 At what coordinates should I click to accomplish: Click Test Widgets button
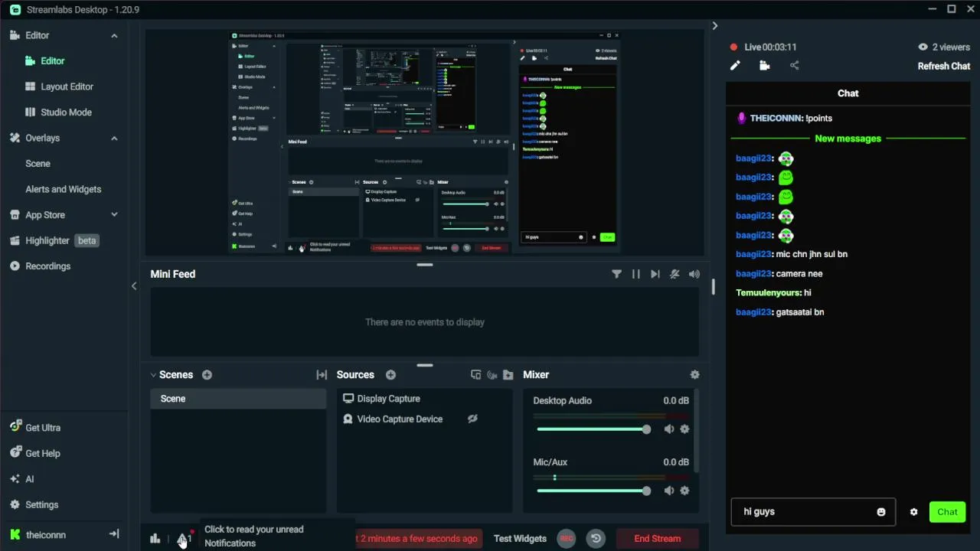(520, 539)
